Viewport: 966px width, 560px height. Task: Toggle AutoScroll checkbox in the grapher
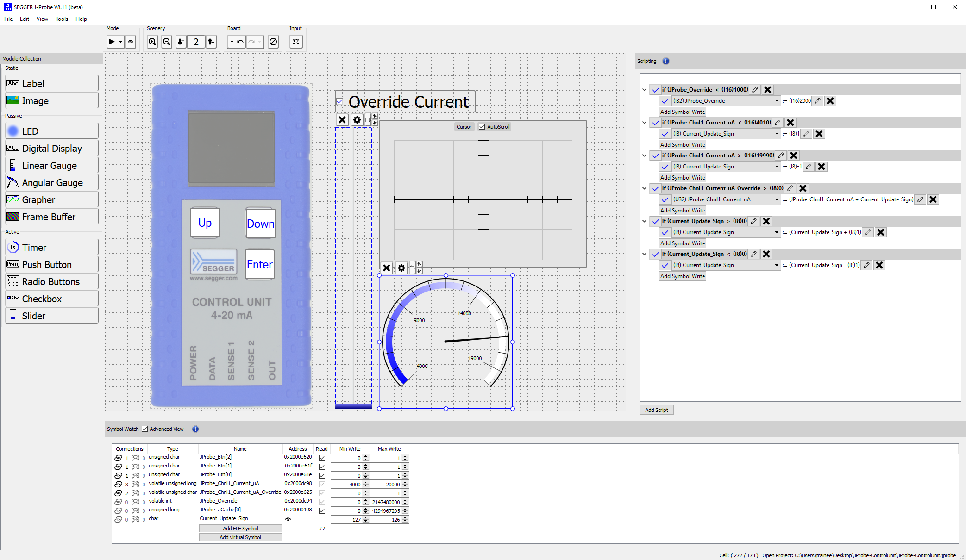tap(482, 127)
